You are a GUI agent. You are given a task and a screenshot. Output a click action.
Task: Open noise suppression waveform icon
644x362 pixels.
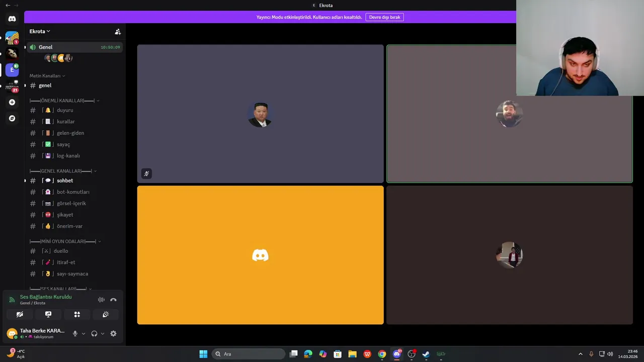coord(101,300)
